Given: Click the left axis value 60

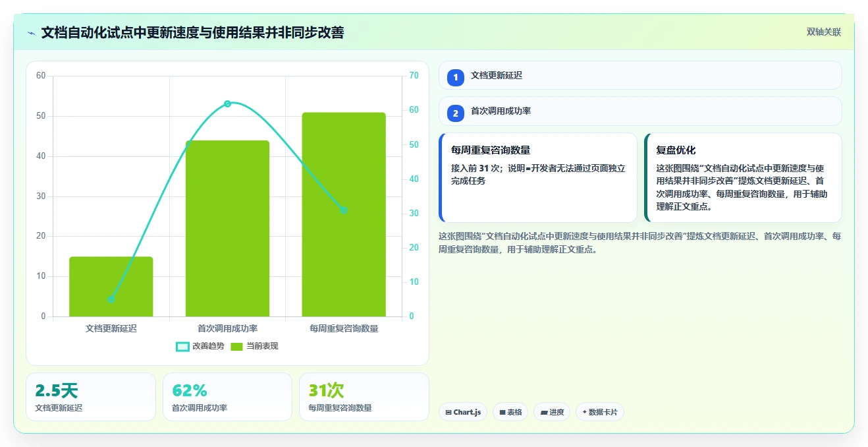Looking at the screenshot, I should (41, 76).
